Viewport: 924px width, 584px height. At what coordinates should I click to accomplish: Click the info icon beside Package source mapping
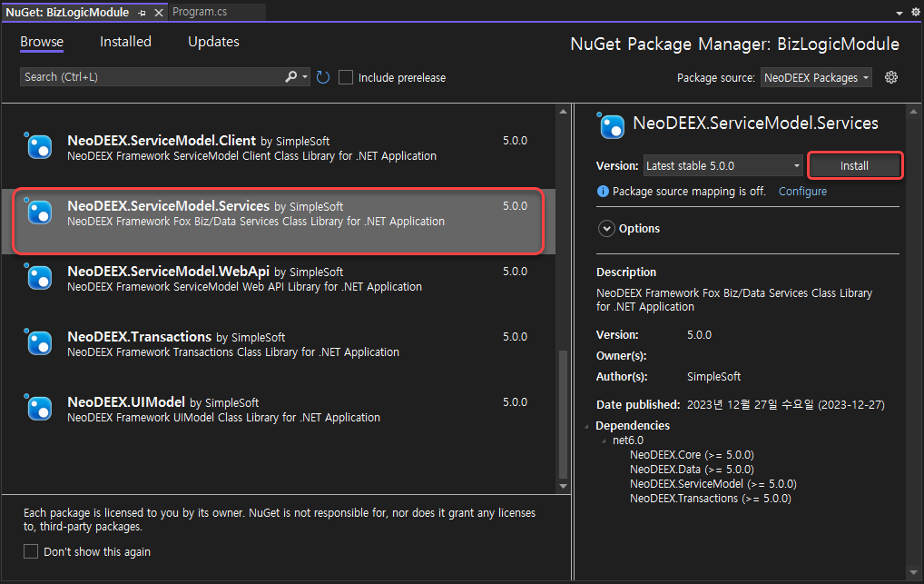603,191
